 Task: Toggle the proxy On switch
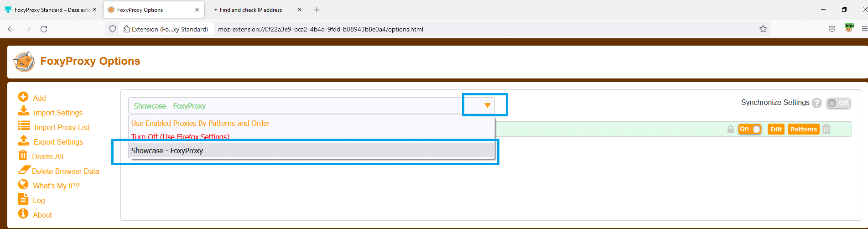pos(749,129)
